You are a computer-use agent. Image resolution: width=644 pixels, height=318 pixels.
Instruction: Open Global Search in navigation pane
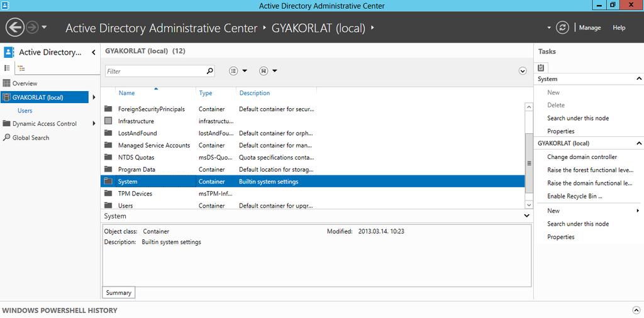[x=31, y=138]
